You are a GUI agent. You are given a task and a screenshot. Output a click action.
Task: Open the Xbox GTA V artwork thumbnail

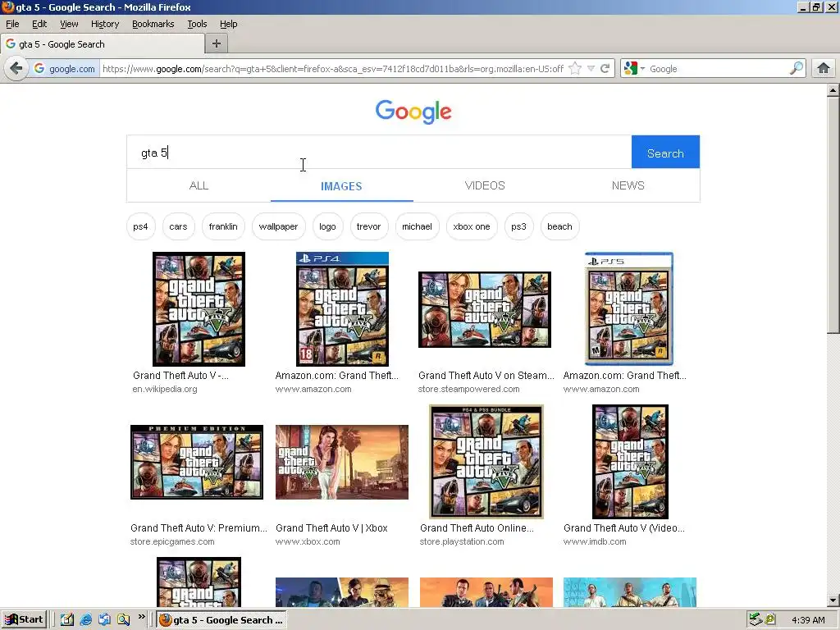pyautogui.click(x=342, y=463)
